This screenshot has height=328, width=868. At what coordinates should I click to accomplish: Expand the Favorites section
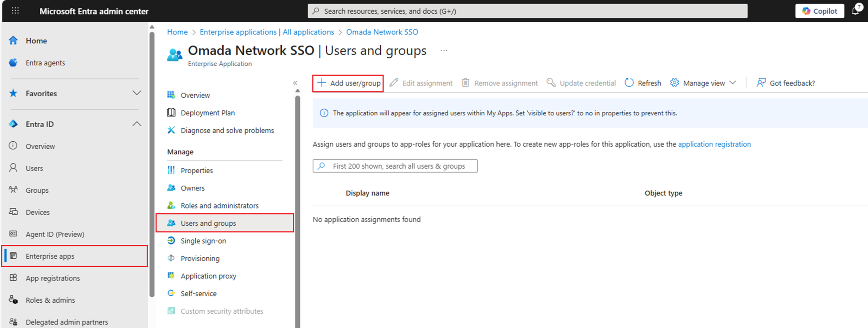[137, 93]
